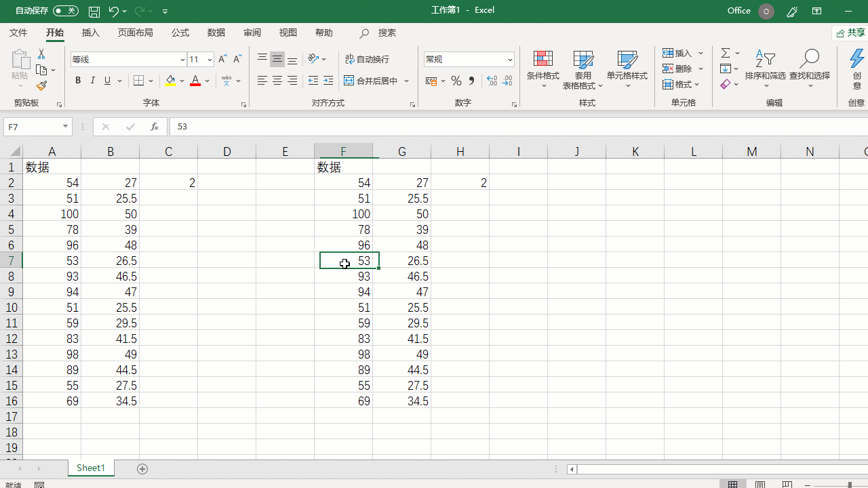Click the 共享 (Share) button

click(850, 33)
